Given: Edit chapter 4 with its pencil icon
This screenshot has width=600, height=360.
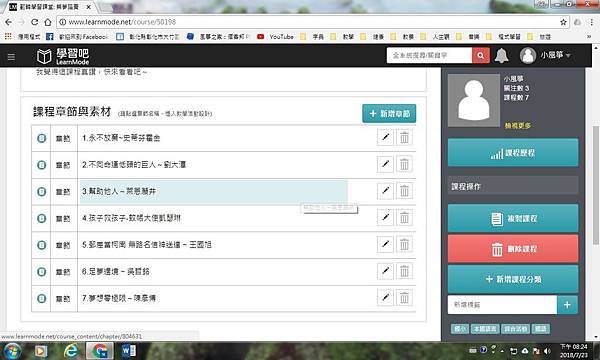Looking at the screenshot, I should click(385, 218).
